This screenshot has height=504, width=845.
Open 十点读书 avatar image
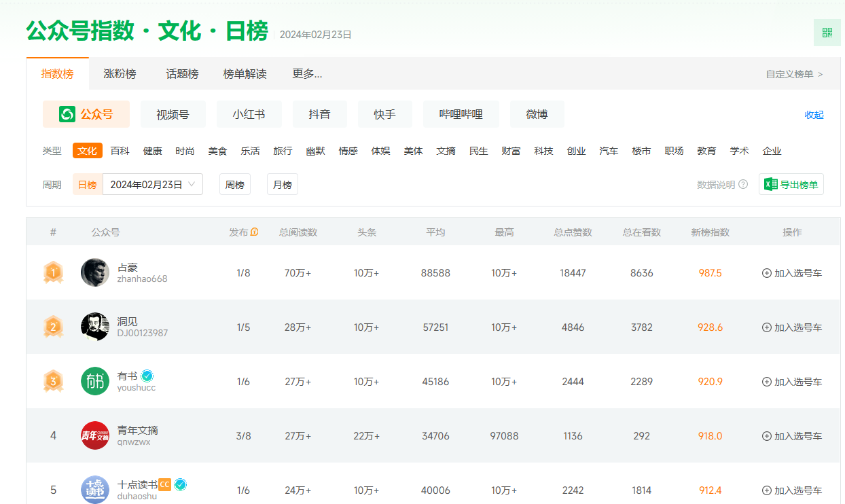(95, 490)
